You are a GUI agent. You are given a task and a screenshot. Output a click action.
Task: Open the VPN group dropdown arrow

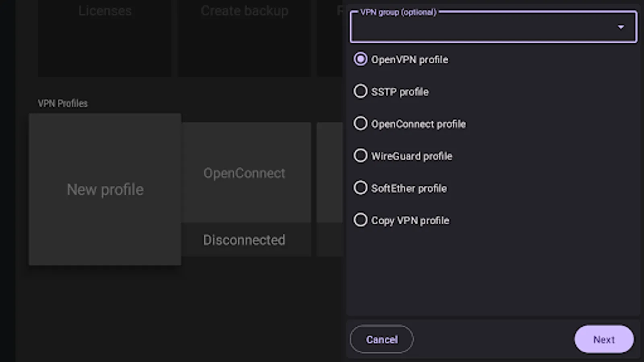click(x=621, y=27)
